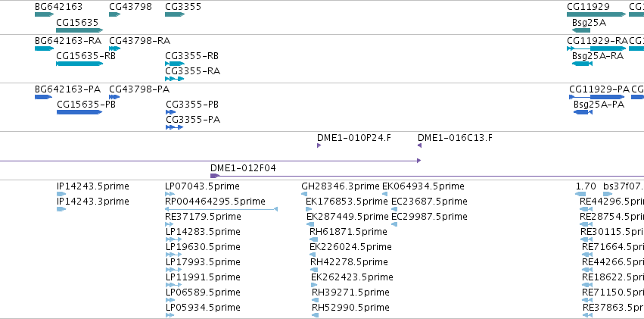
Task: Select the RE37863.5prime EST
Action: click(588, 316)
